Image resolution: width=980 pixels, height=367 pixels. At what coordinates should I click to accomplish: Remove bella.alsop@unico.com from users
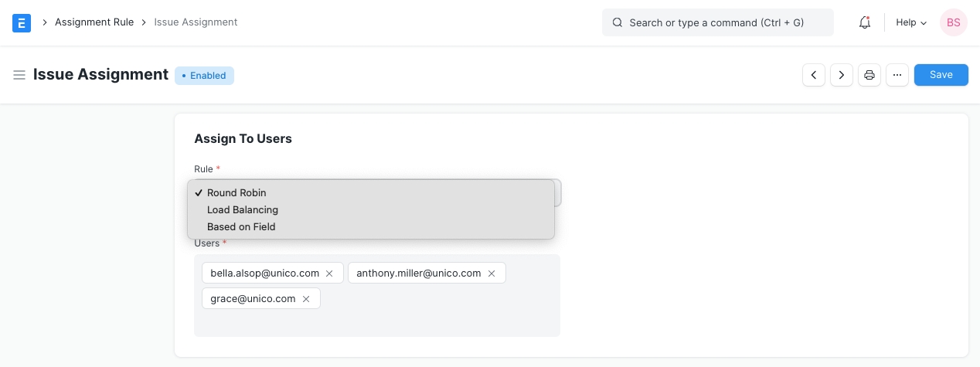click(x=329, y=274)
